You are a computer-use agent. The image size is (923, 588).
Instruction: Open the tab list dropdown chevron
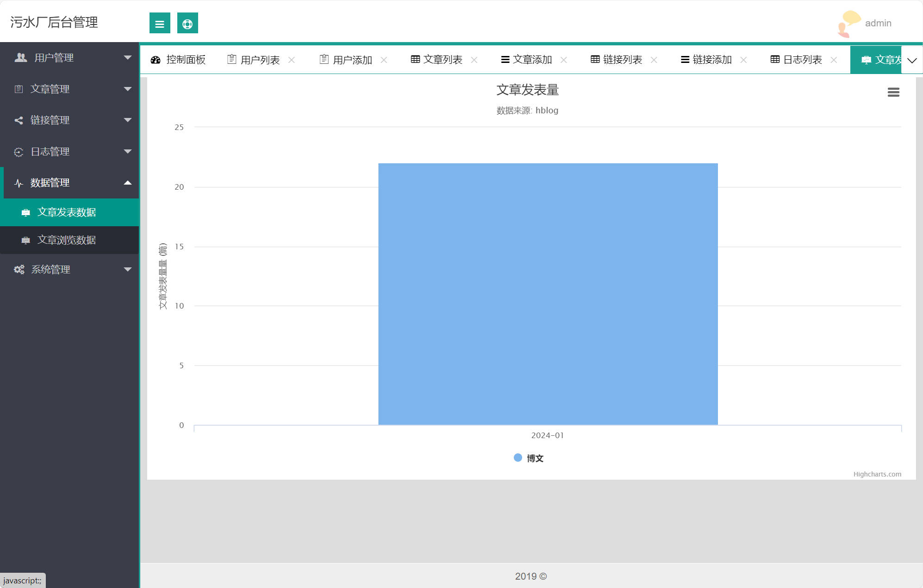[x=912, y=60]
